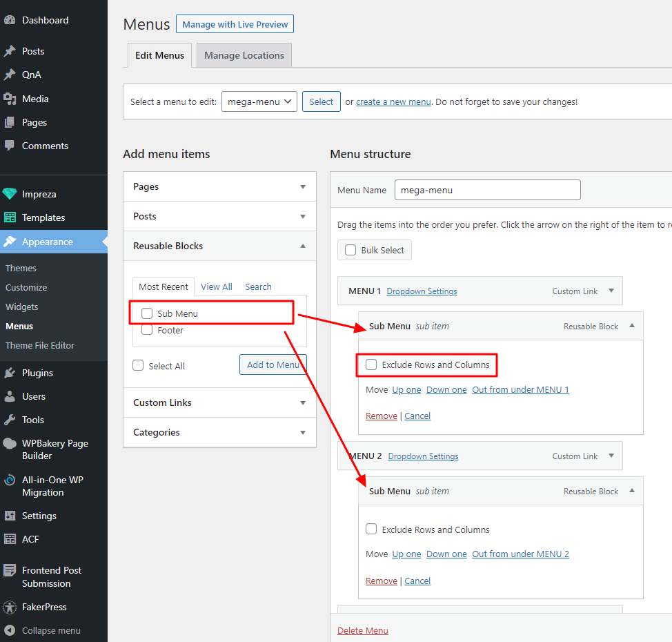The height and width of the screenshot is (642, 672).
Task: Click the Users person icon
Action: tap(10, 396)
